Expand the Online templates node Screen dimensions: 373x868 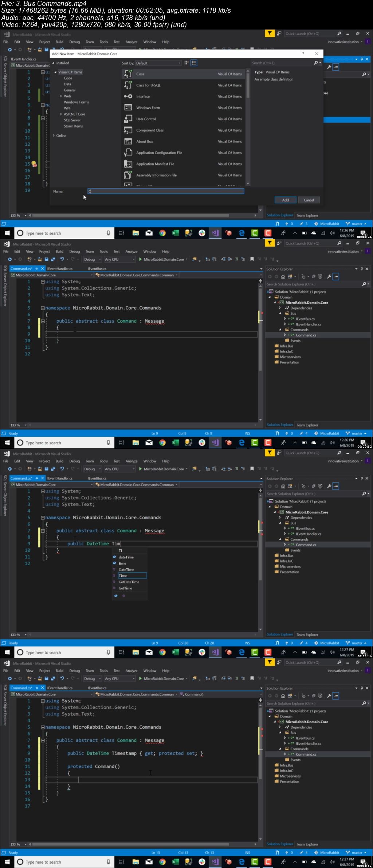click(x=54, y=136)
